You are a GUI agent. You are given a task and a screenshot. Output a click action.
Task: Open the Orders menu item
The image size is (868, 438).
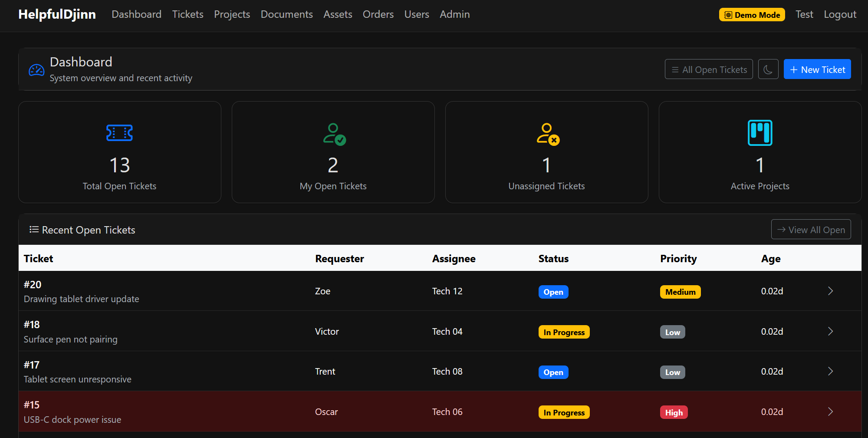[378, 14]
